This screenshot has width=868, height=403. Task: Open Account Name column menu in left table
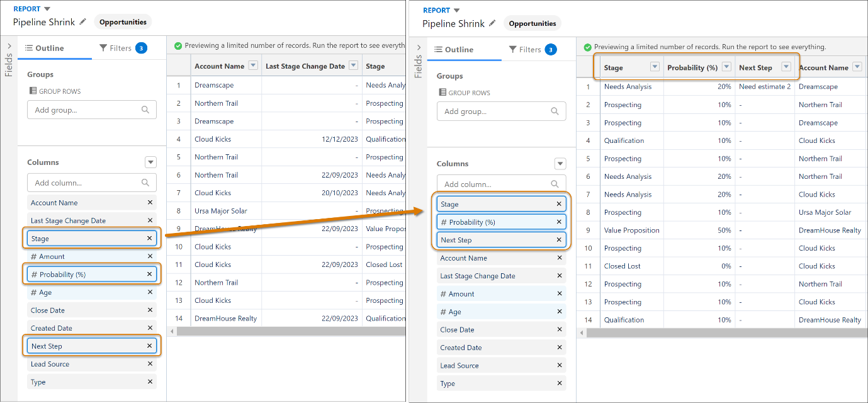pyautogui.click(x=253, y=65)
